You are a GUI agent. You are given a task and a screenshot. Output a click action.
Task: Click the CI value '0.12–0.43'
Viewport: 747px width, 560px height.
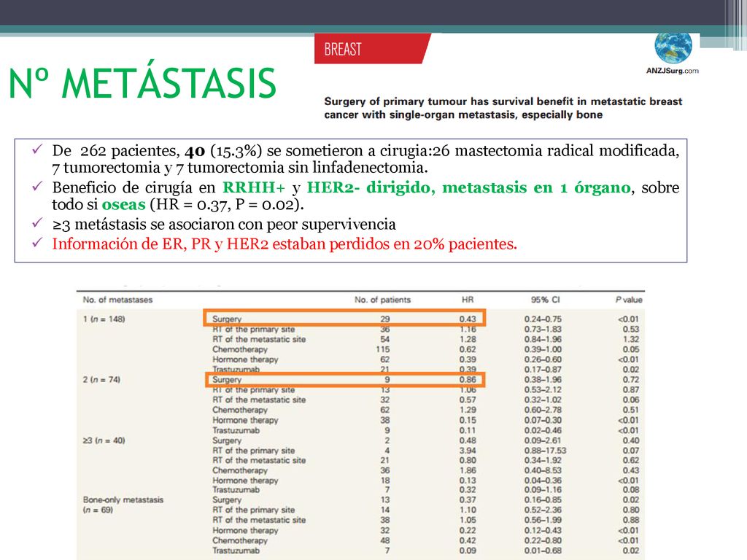point(543,530)
